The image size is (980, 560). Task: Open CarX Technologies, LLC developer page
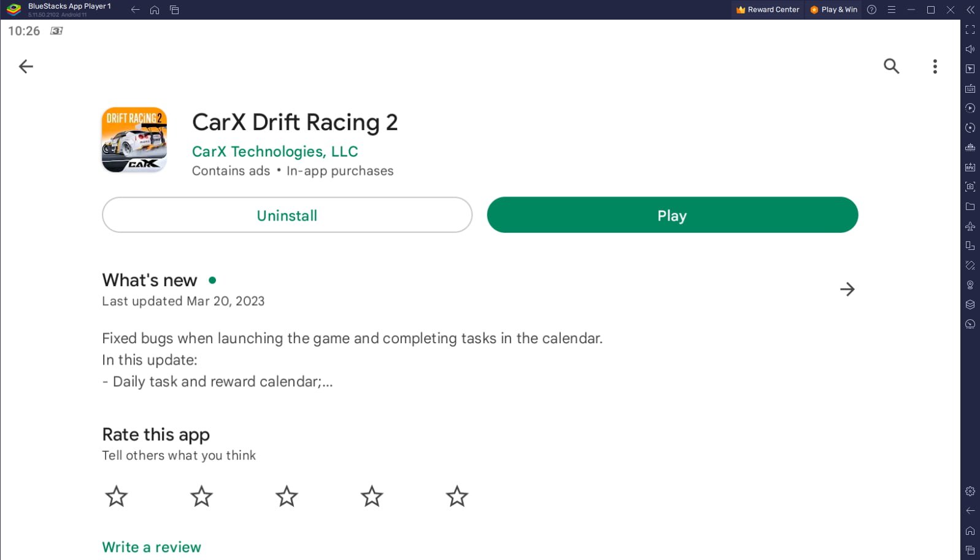pyautogui.click(x=275, y=152)
